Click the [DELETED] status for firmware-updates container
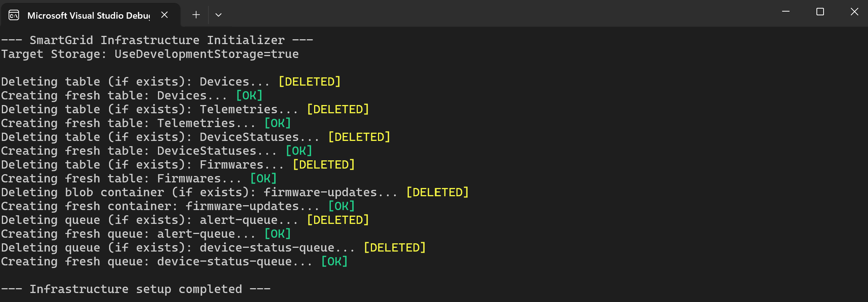The image size is (868, 302). click(437, 192)
